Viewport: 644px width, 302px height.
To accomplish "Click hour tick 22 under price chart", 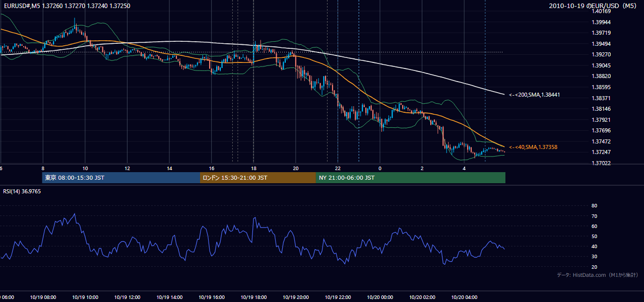I will click(338, 168).
